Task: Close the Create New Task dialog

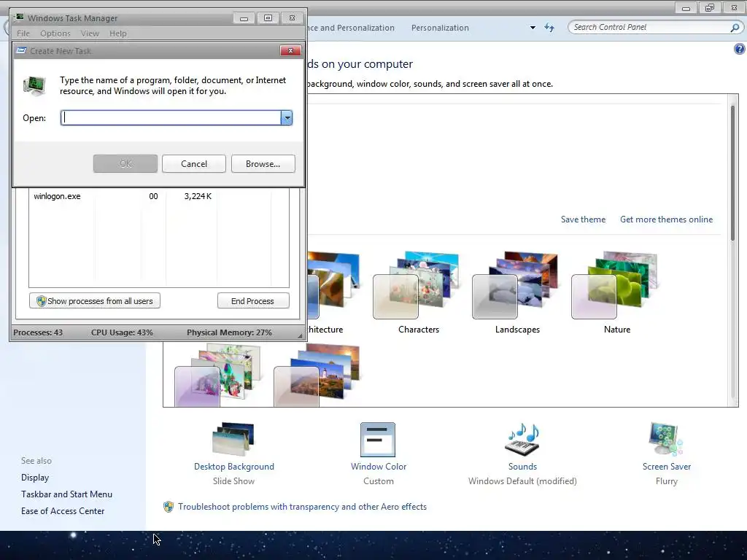Action: coord(290,50)
